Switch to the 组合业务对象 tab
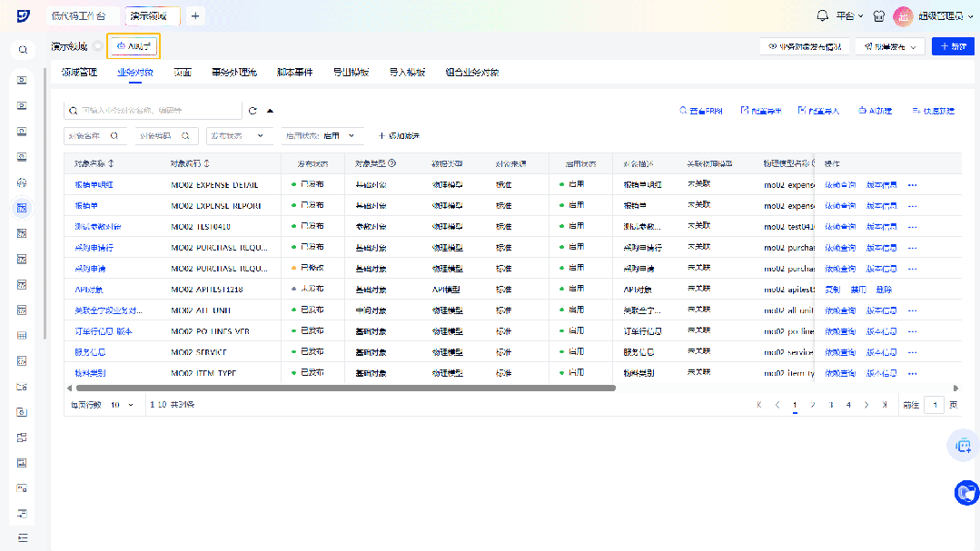980x551 pixels. pyautogui.click(x=471, y=72)
